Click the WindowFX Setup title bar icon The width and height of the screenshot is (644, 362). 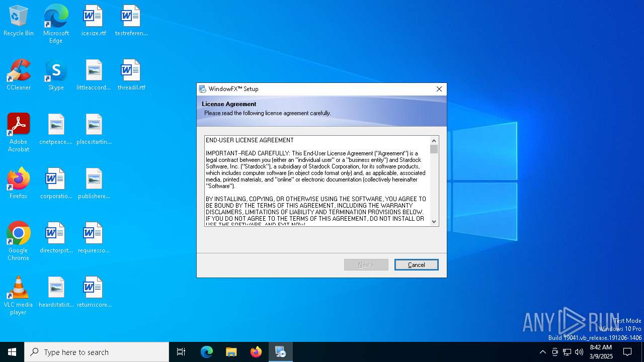point(202,89)
